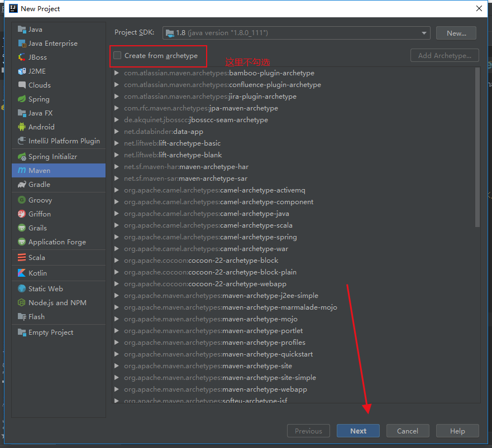
Task: Click the New... SDK button
Action: tap(456, 33)
